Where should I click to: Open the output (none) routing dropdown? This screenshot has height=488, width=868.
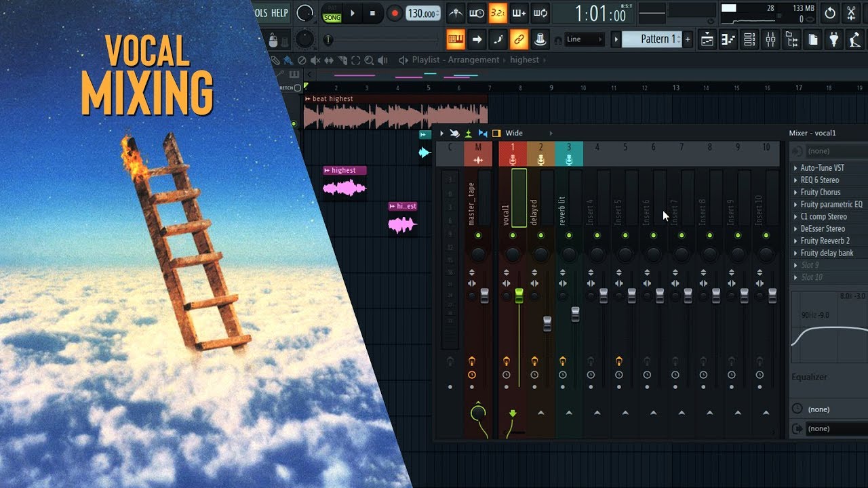(835, 428)
